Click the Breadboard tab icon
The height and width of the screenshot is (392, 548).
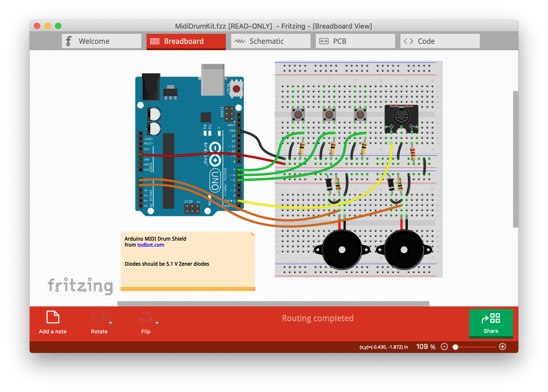155,41
